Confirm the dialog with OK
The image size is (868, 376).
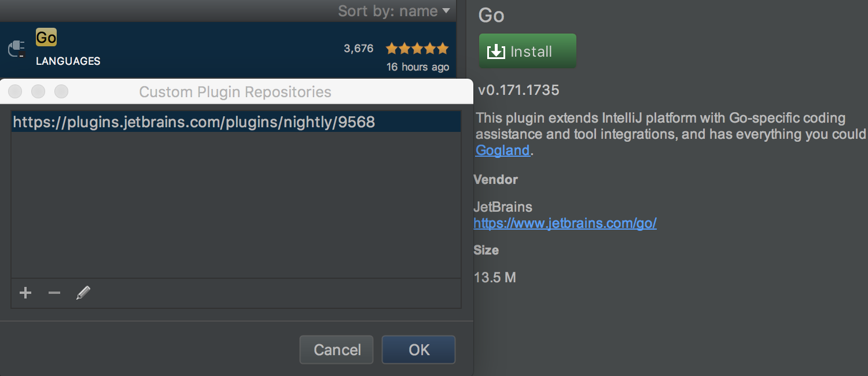coord(419,349)
